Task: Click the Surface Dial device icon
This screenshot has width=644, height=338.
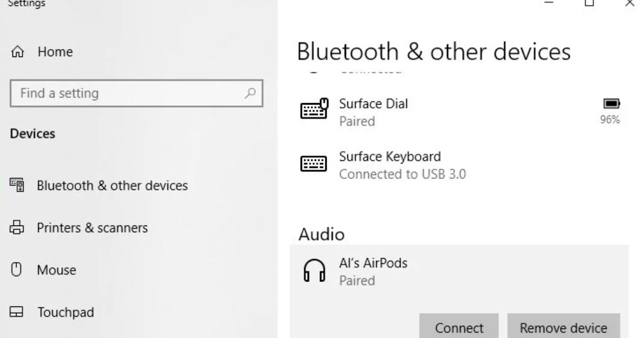Action: click(x=314, y=109)
